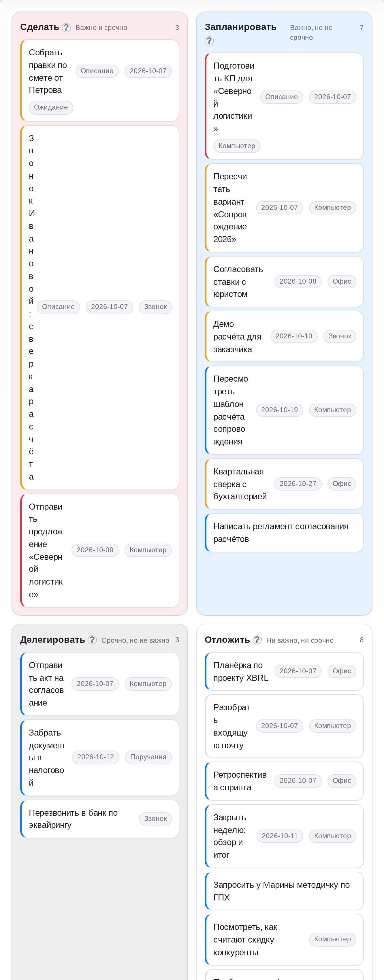This screenshot has width=384, height=980.
Task: Click help icon next to Сделать heading
Action: point(66,28)
